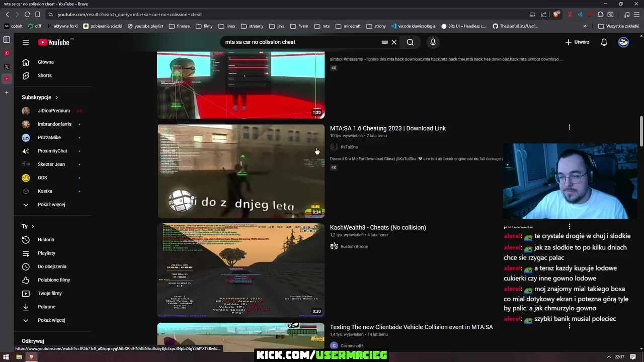
Task: Start voice search with microphone icon
Action: click(433, 42)
